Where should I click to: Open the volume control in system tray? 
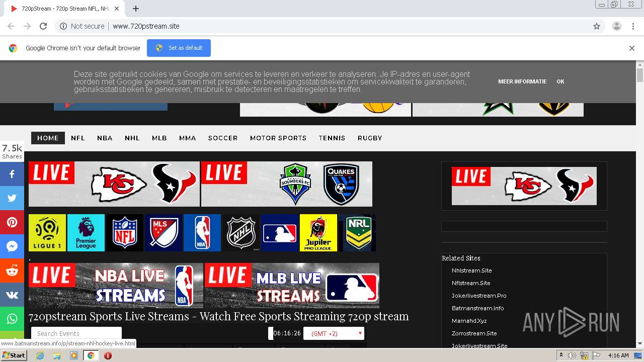572,355
